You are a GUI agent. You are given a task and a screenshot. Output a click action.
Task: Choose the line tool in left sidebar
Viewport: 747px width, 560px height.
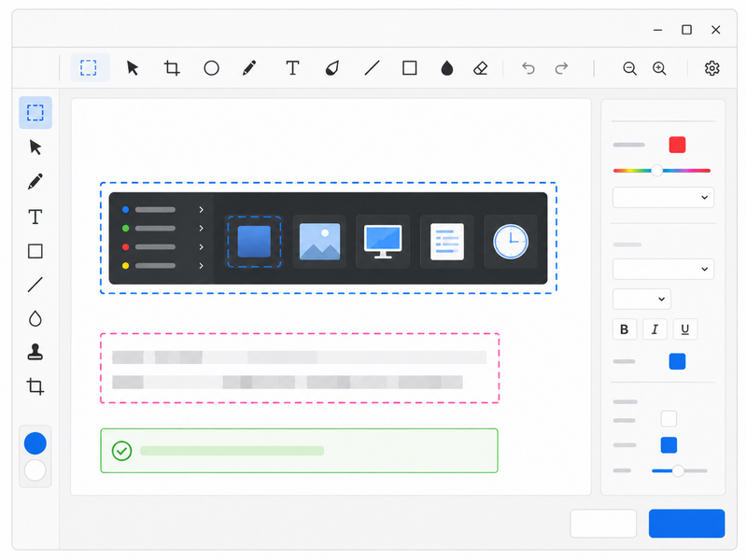(35, 285)
